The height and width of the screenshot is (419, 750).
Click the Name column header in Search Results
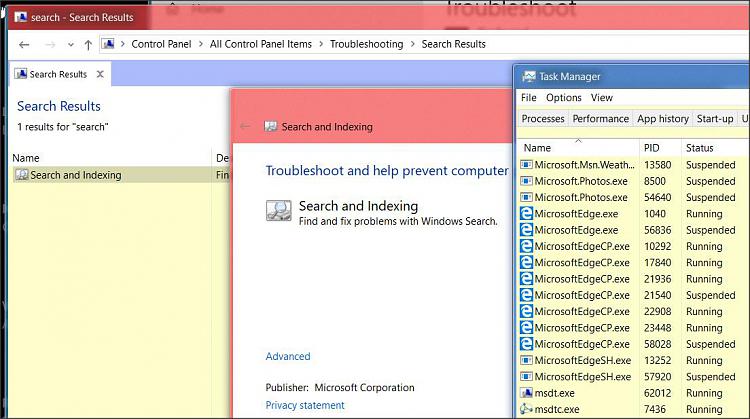26,158
